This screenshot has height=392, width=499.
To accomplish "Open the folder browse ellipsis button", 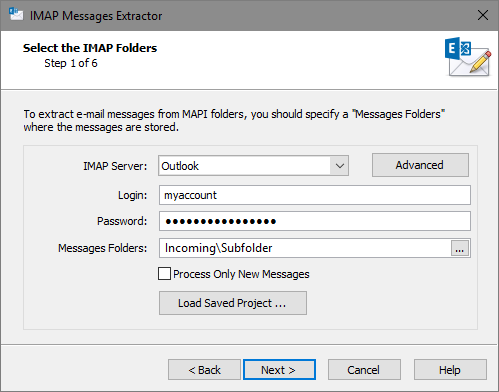I will click(460, 248).
